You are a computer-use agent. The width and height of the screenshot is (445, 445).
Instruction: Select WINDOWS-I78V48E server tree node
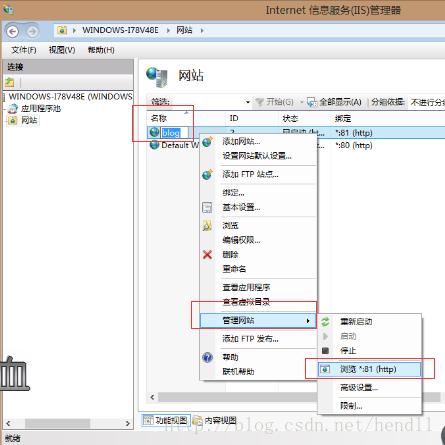click(x=70, y=97)
